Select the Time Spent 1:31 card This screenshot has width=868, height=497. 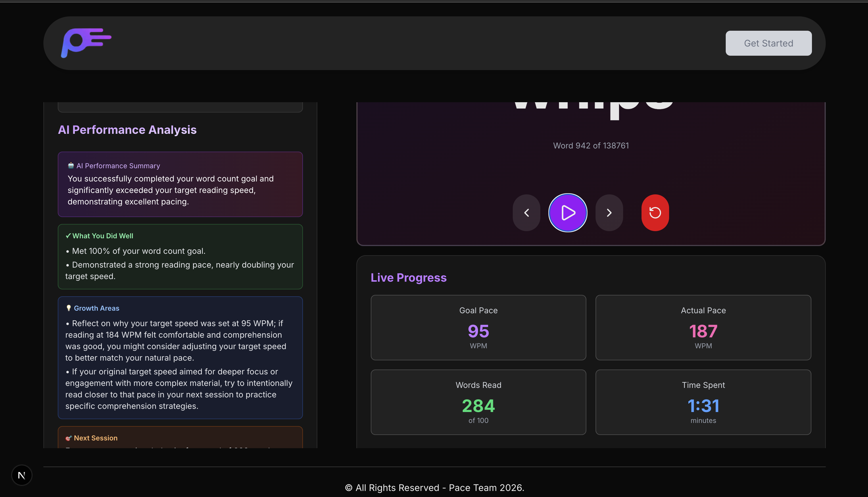coord(703,402)
